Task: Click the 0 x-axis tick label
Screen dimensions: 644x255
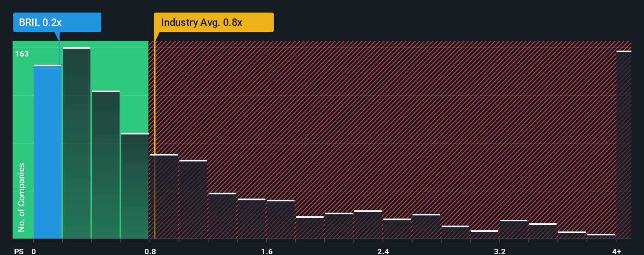Action: (34, 251)
